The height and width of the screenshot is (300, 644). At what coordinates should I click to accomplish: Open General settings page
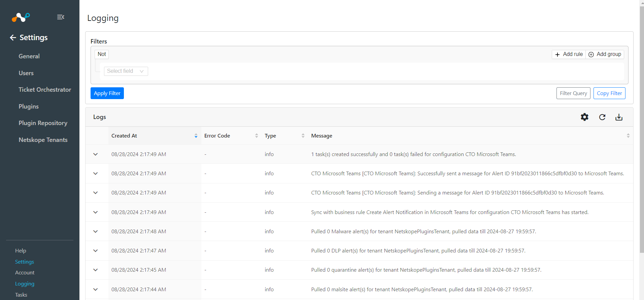29,56
